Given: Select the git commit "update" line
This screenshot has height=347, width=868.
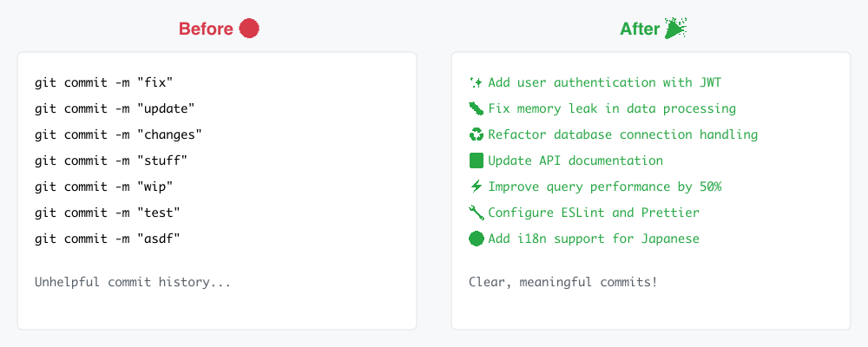Looking at the screenshot, I should 115,108.
